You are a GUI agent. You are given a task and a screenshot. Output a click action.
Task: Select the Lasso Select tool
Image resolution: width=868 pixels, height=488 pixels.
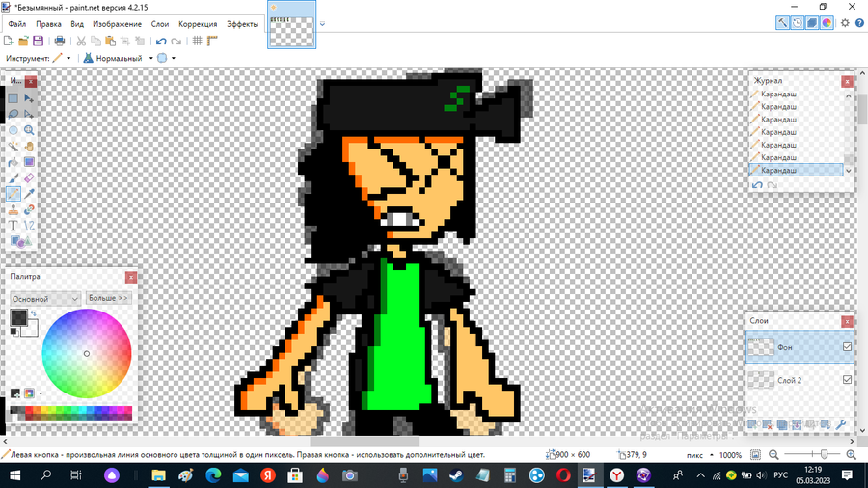[x=14, y=114]
